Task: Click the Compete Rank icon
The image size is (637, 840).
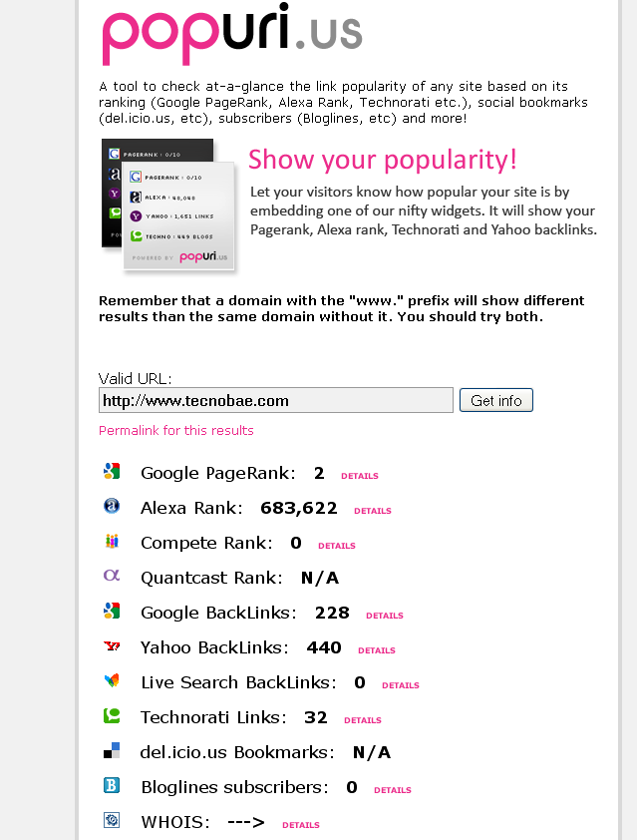Action: coord(112,541)
